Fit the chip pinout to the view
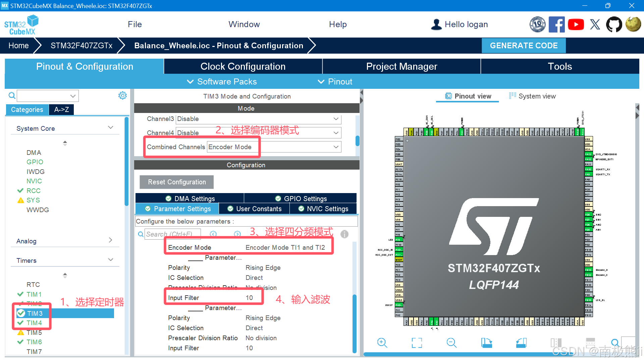Viewport: 644px width, 362px height. coord(417,343)
